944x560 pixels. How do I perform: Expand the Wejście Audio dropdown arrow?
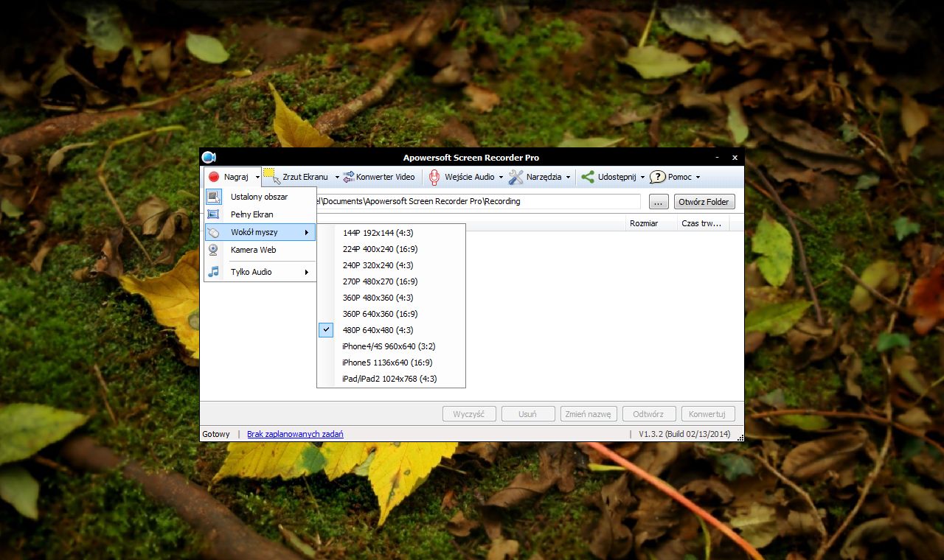tap(501, 178)
